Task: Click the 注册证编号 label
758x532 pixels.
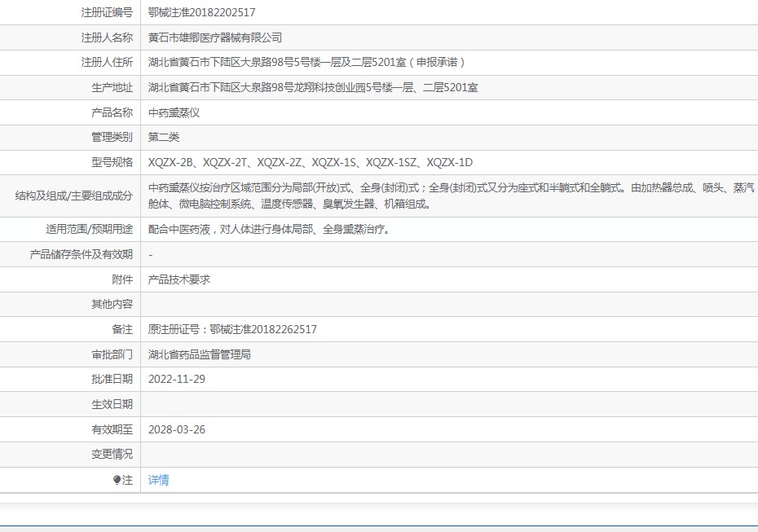Action: pyautogui.click(x=107, y=12)
